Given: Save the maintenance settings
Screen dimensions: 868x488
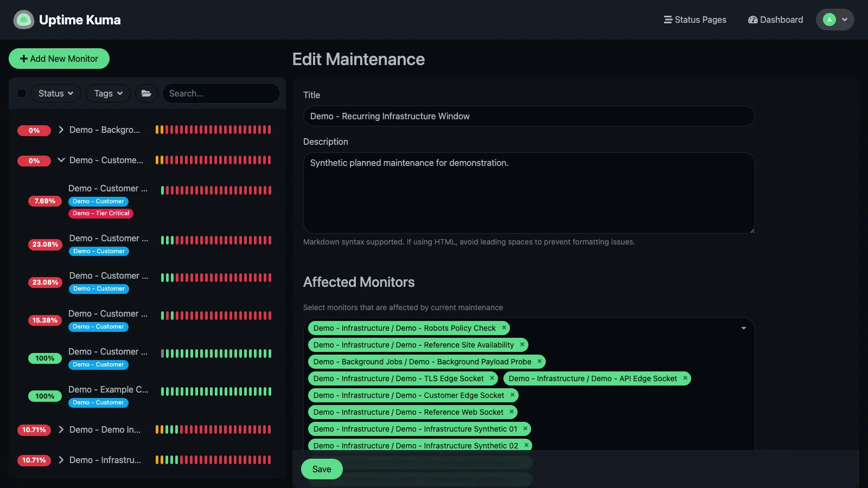Looking at the screenshot, I should (x=322, y=469).
